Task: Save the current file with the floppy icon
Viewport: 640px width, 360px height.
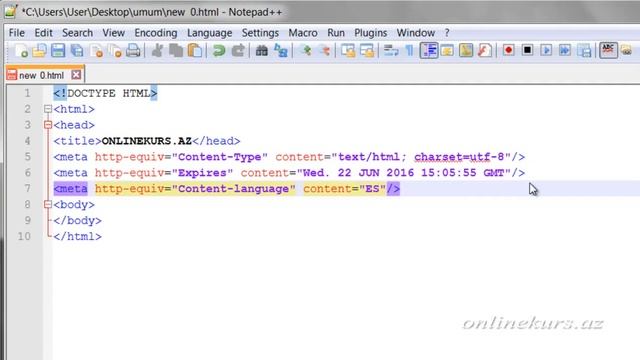Action: [x=58, y=51]
